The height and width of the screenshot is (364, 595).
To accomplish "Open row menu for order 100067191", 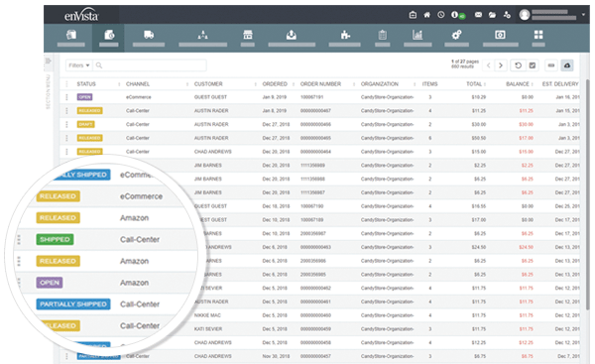I will pyautogui.click(x=66, y=97).
